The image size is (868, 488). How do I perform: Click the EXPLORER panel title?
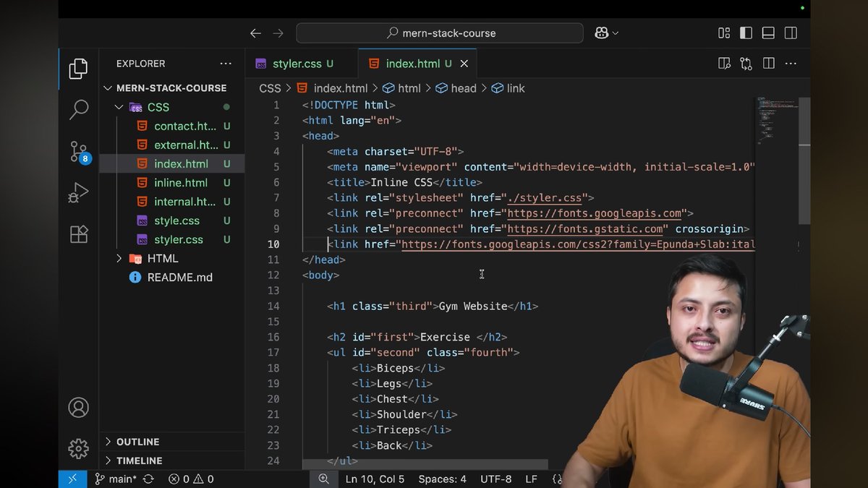point(140,64)
